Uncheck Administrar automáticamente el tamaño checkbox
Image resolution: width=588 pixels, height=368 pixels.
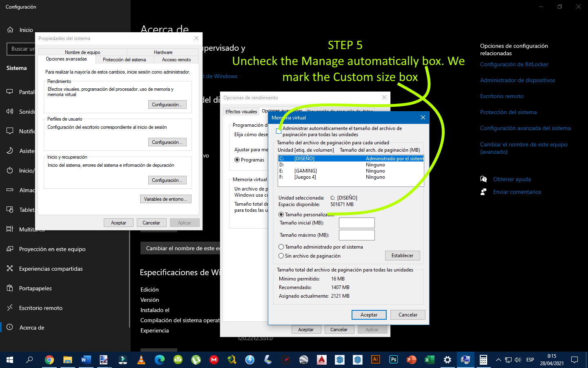[x=279, y=131]
